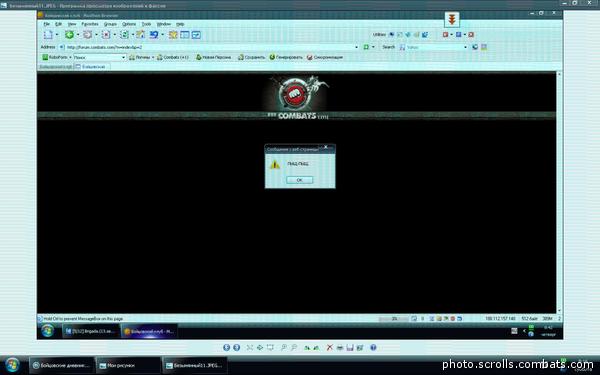Start slideshow from viewer toolbar

pos(270,347)
